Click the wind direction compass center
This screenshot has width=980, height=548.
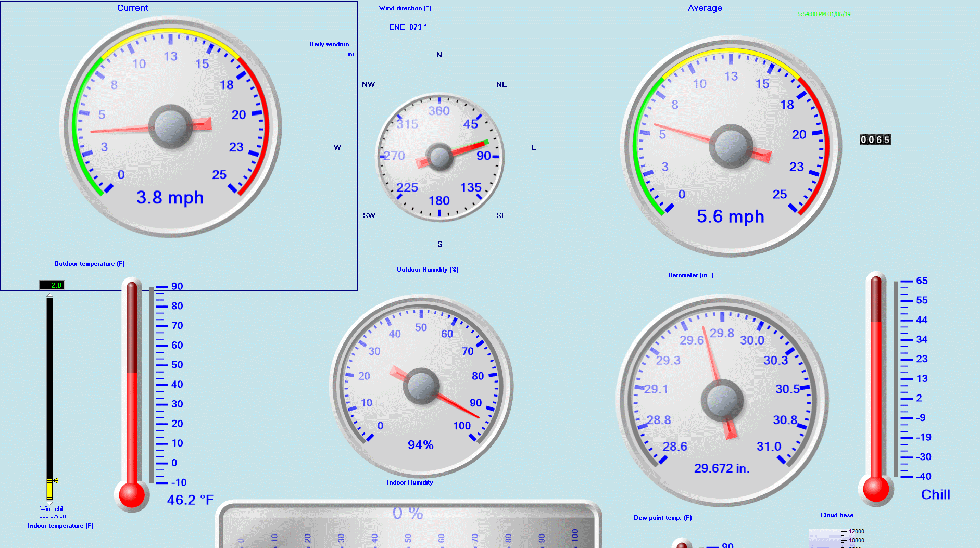coord(439,157)
